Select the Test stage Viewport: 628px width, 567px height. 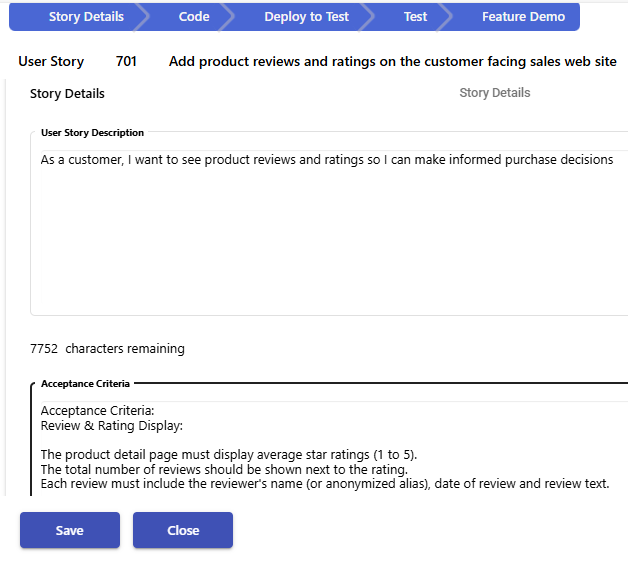[x=415, y=17]
